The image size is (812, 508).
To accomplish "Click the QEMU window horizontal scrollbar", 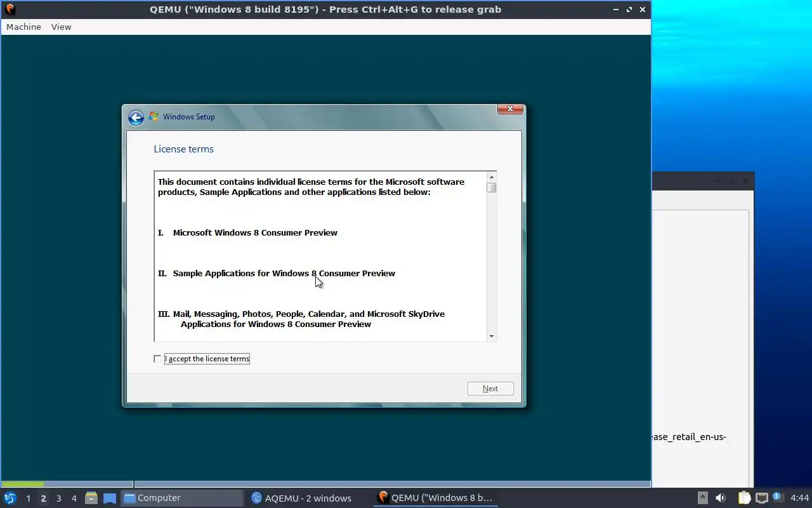I will (325, 484).
